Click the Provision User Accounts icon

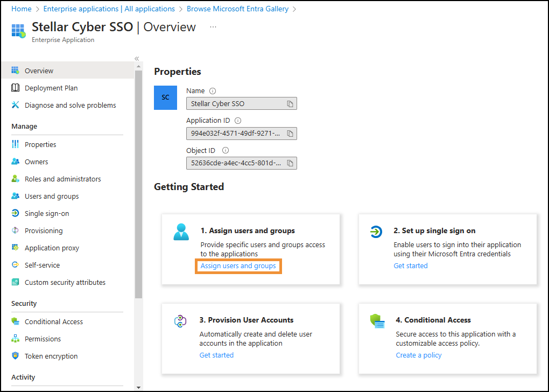(180, 321)
